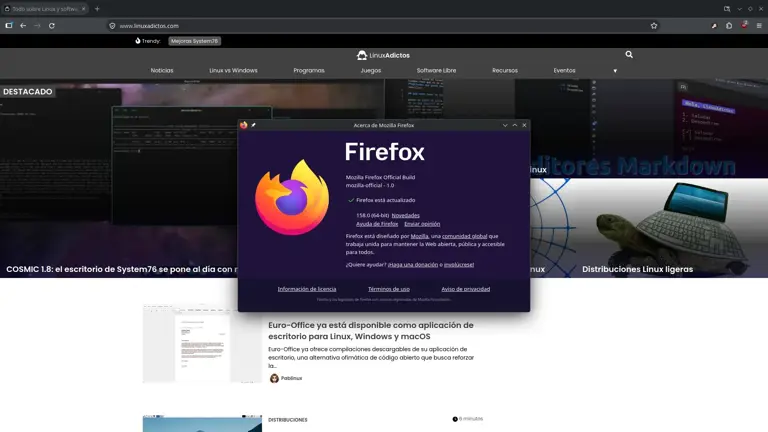Screen dimensions: 768x432
Task: Open the Recursos menu item
Action: coord(504,71)
